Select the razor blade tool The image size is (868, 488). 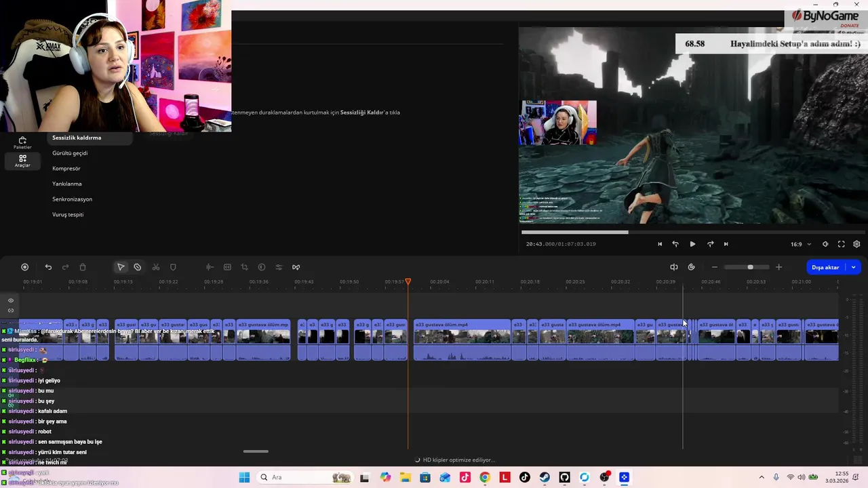(x=138, y=267)
